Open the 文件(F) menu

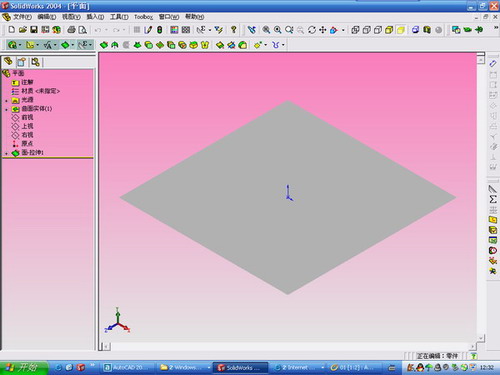(22, 17)
